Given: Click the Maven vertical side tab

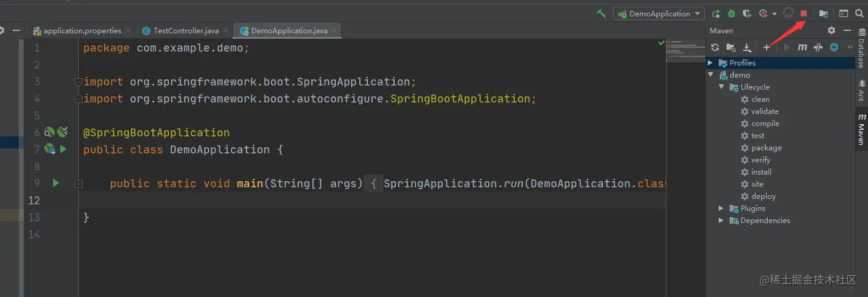Looking at the screenshot, I should tap(861, 129).
